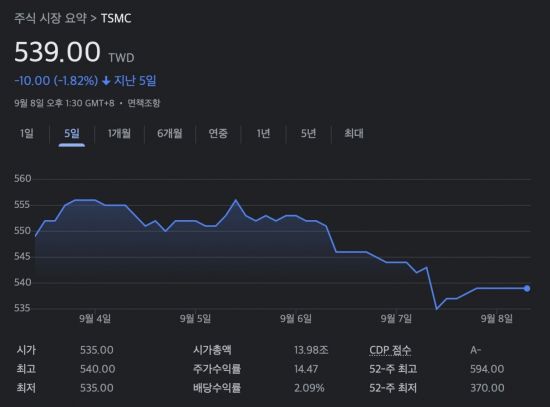
Task: Click the 9월 6일 axis label
Action: point(296,319)
